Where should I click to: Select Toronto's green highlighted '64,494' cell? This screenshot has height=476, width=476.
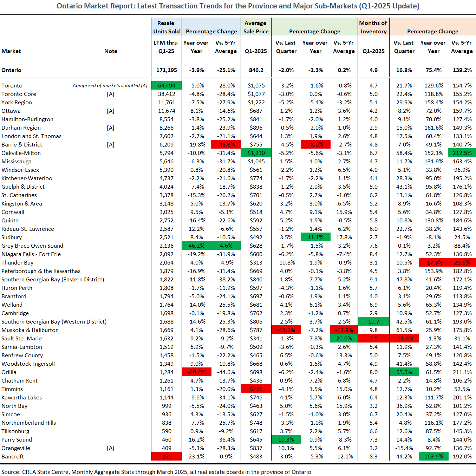coord(167,85)
